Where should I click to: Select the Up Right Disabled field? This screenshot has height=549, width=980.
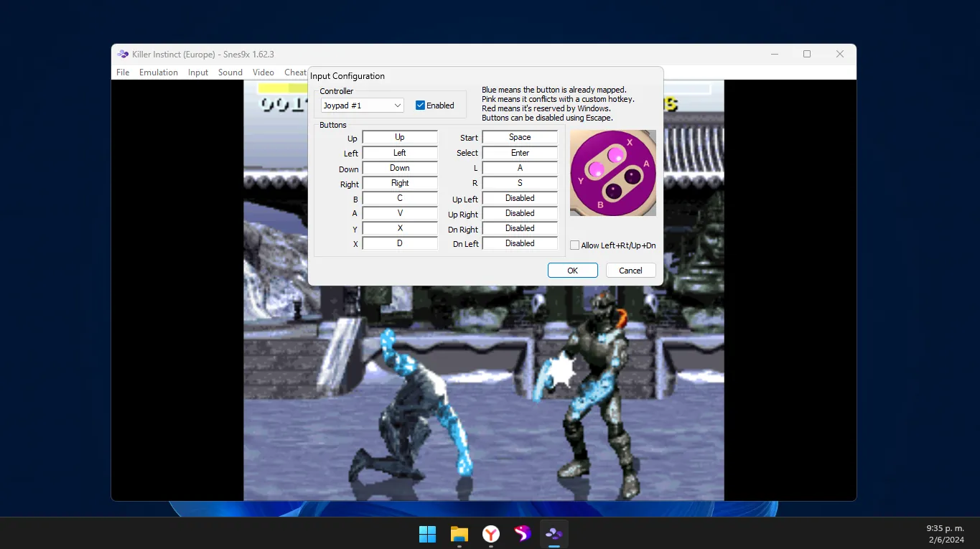tap(520, 213)
